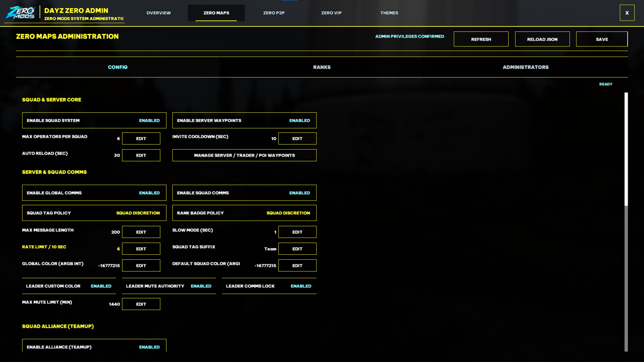Toggle Enable Alliance (Teamup)

coord(94,346)
